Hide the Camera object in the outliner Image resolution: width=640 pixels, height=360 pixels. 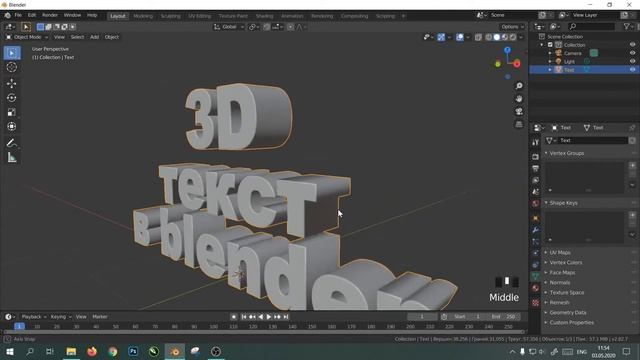click(x=632, y=53)
